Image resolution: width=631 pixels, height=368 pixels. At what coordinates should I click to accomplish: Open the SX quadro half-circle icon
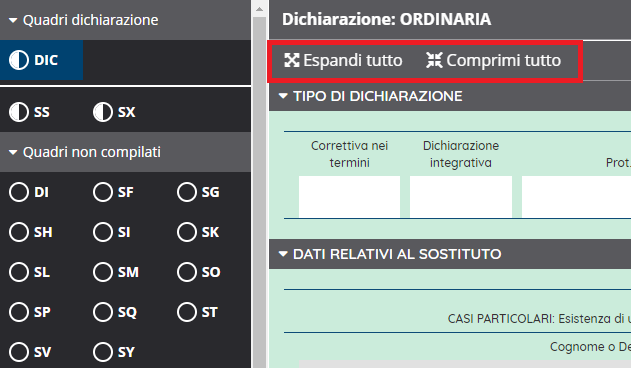(103, 112)
